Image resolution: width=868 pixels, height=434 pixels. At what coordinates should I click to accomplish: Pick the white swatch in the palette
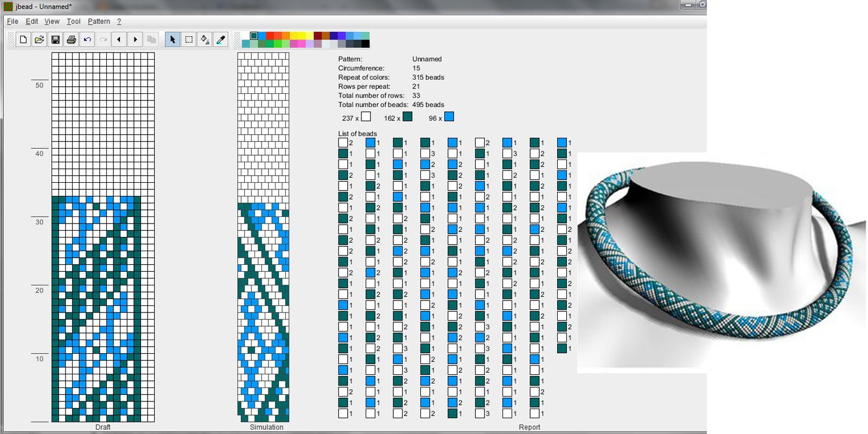pos(246,36)
